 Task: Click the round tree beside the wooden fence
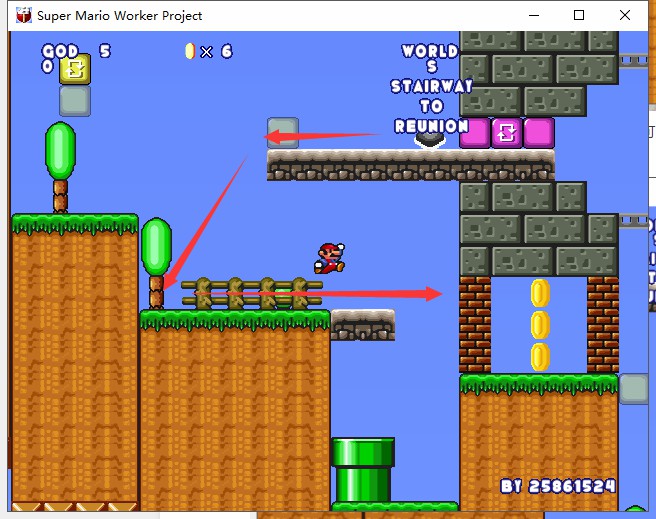[156, 263]
